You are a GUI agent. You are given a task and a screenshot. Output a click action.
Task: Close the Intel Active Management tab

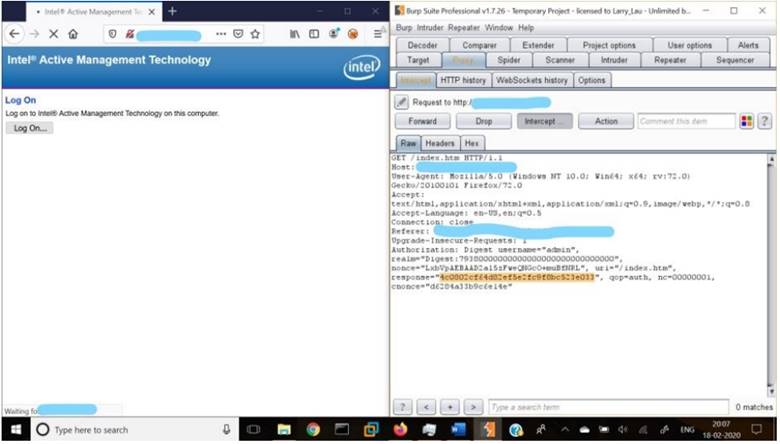pyautogui.click(x=152, y=11)
